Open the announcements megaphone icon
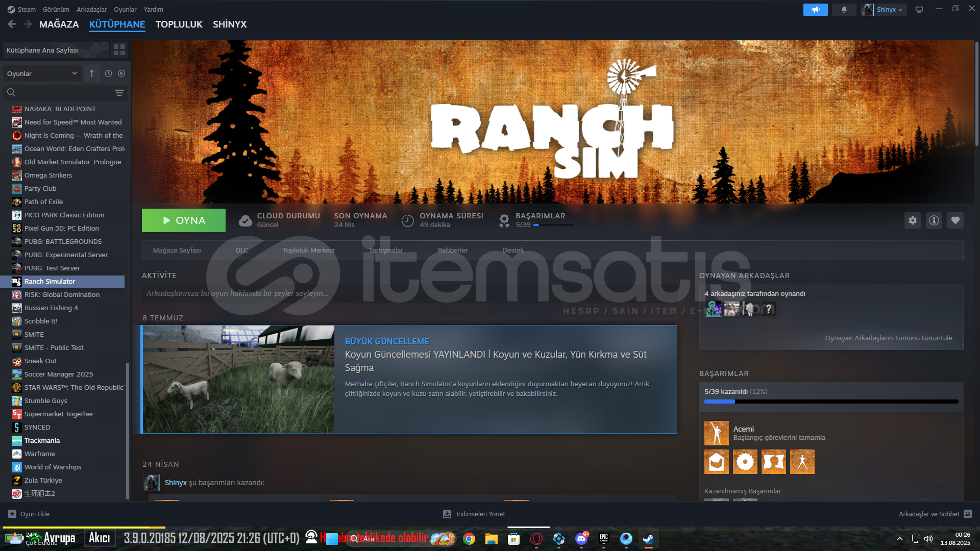This screenshot has width=980, height=551. click(815, 10)
